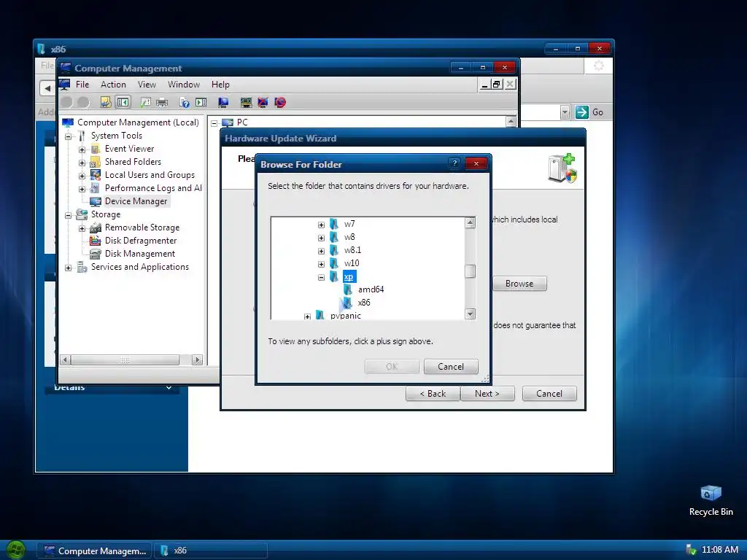Image resolution: width=747 pixels, height=560 pixels.
Task: Click the system tray network icon
Action: [x=690, y=550]
